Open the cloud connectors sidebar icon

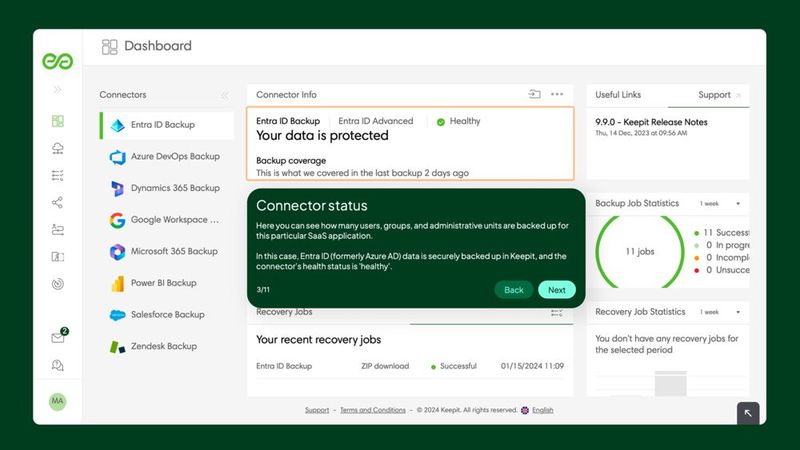click(x=58, y=148)
